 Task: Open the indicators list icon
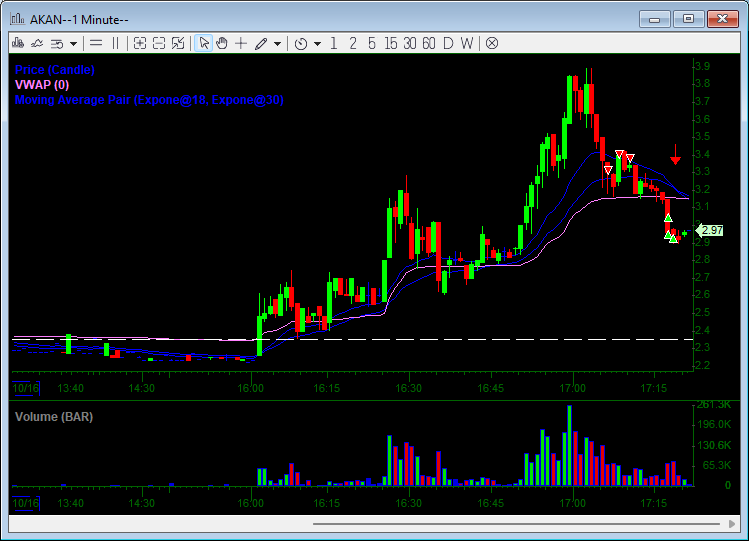pyautogui.click(x=57, y=43)
